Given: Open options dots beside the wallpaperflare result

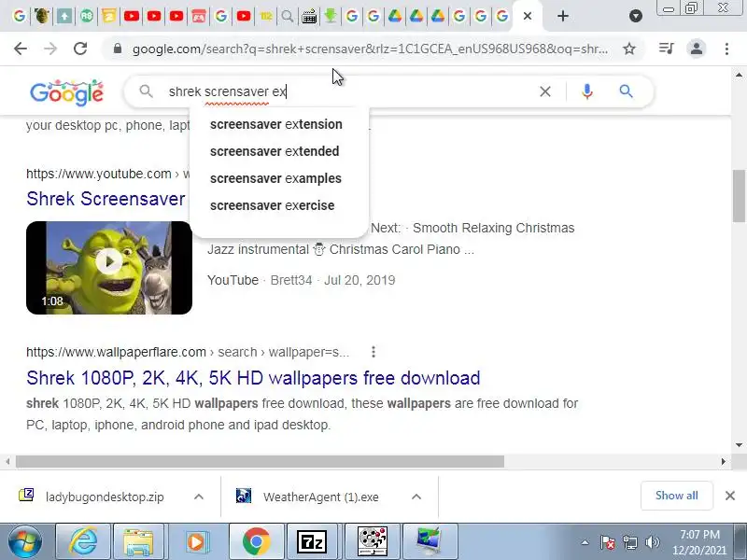Looking at the screenshot, I should click(373, 352).
